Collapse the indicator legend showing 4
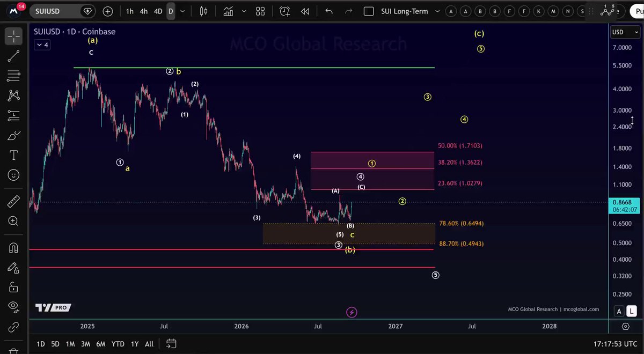Screen dimensions: 644x354 coord(42,45)
